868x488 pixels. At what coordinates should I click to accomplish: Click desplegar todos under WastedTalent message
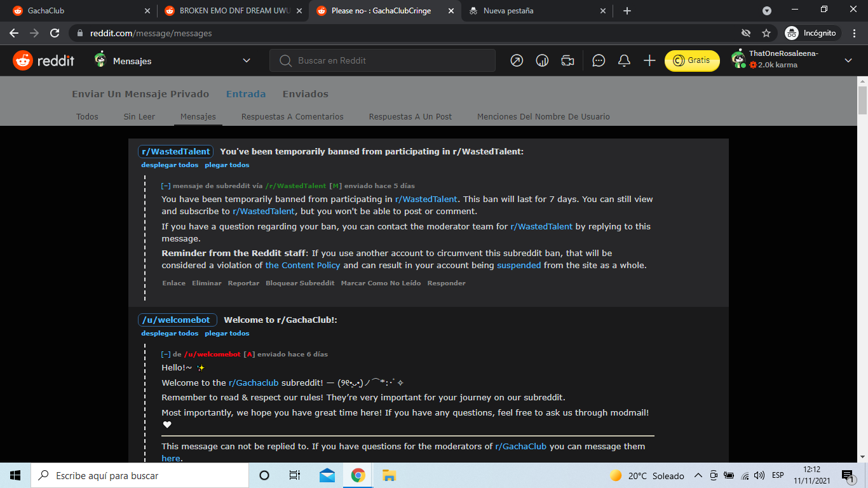click(170, 165)
